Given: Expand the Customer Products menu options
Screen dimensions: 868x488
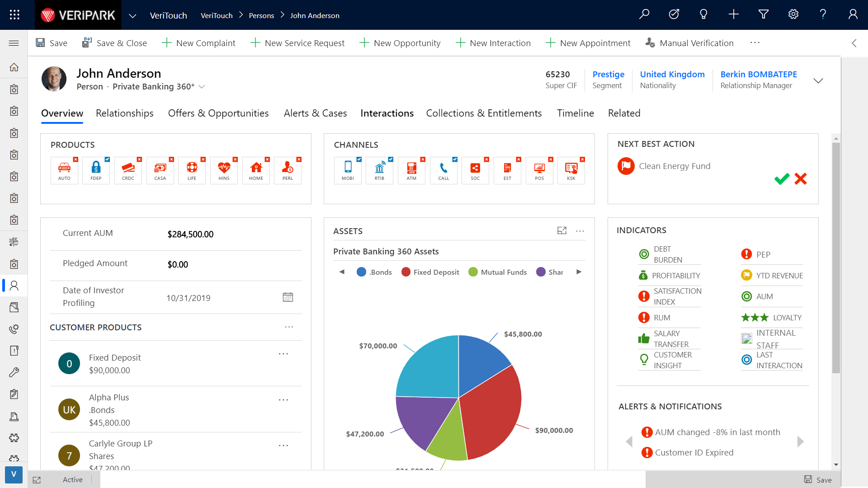Looking at the screenshot, I should (x=288, y=327).
